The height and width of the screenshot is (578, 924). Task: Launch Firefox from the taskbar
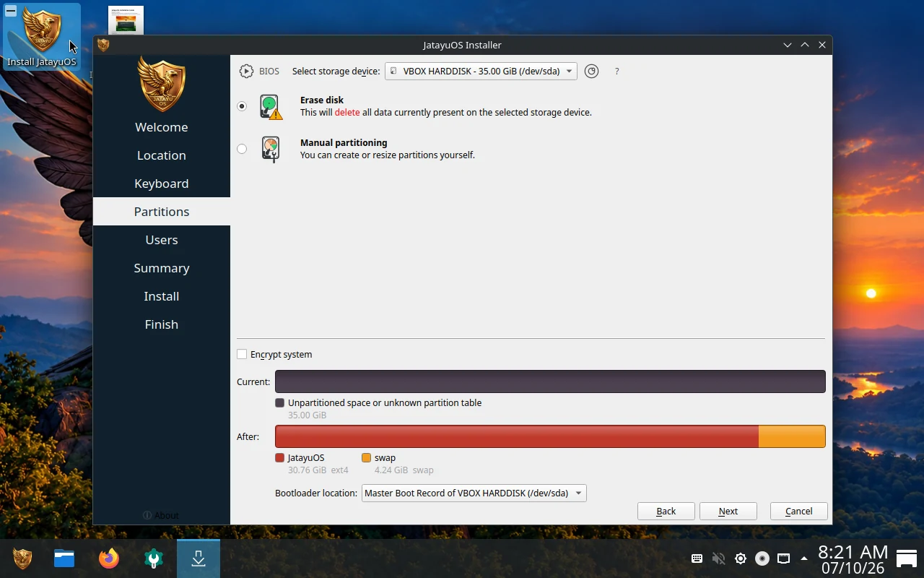[x=109, y=558]
